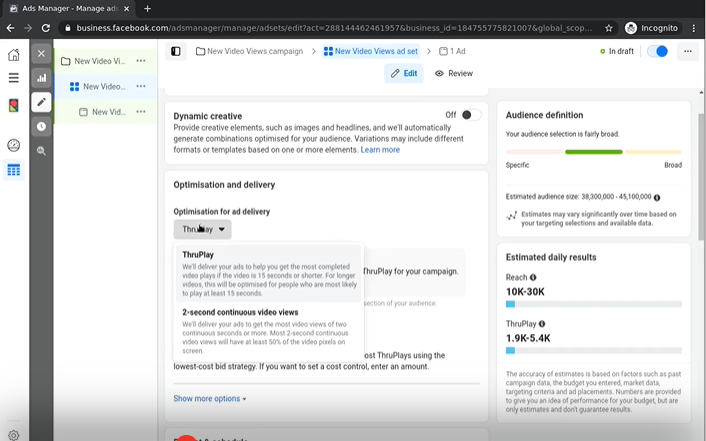Image resolution: width=706 pixels, height=441 pixels.
Task: Open the campaigns table grid icon
Action: [14, 170]
